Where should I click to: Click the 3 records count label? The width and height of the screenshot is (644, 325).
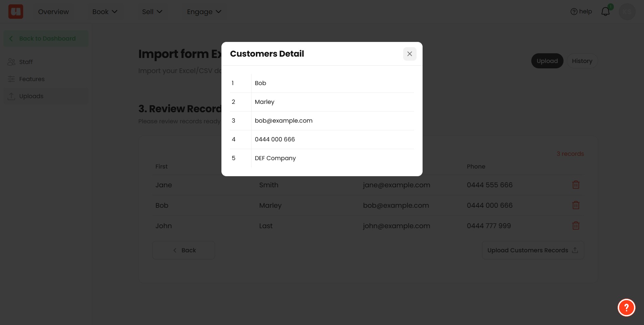click(570, 154)
